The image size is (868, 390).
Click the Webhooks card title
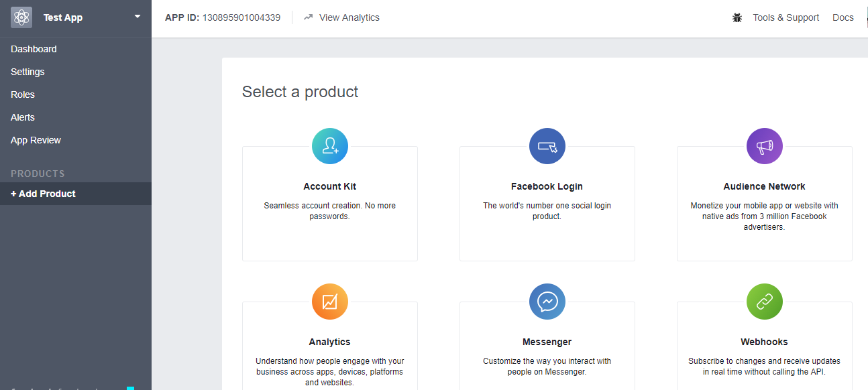tap(765, 342)
